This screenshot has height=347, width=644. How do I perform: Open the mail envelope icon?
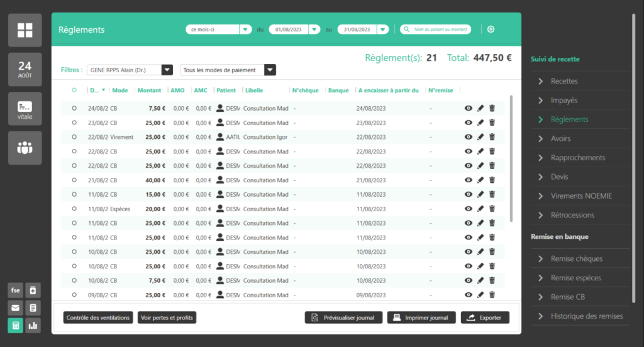(x=15, y=308)
